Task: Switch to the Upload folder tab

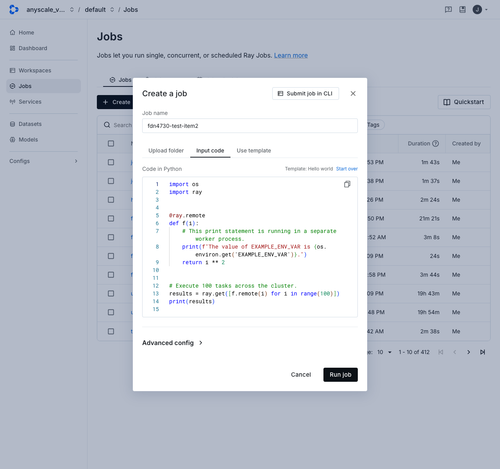Action: [166, 151]
